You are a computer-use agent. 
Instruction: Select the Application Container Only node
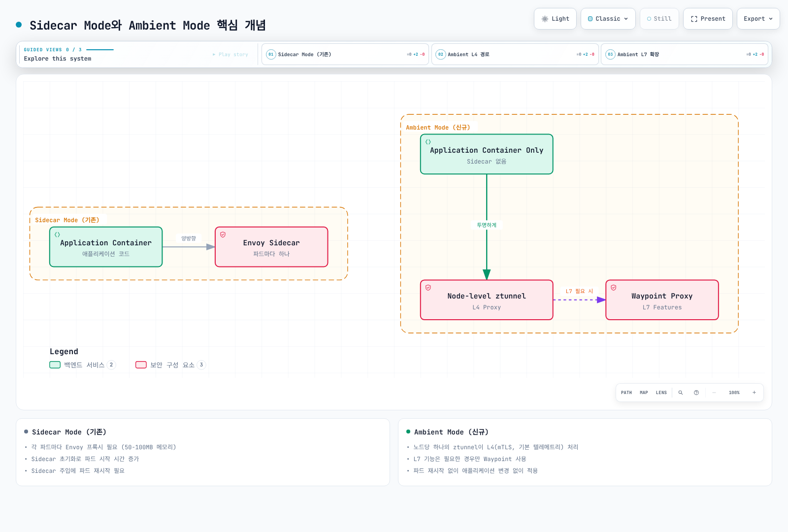pyautogui.click(x=487, y=154)
